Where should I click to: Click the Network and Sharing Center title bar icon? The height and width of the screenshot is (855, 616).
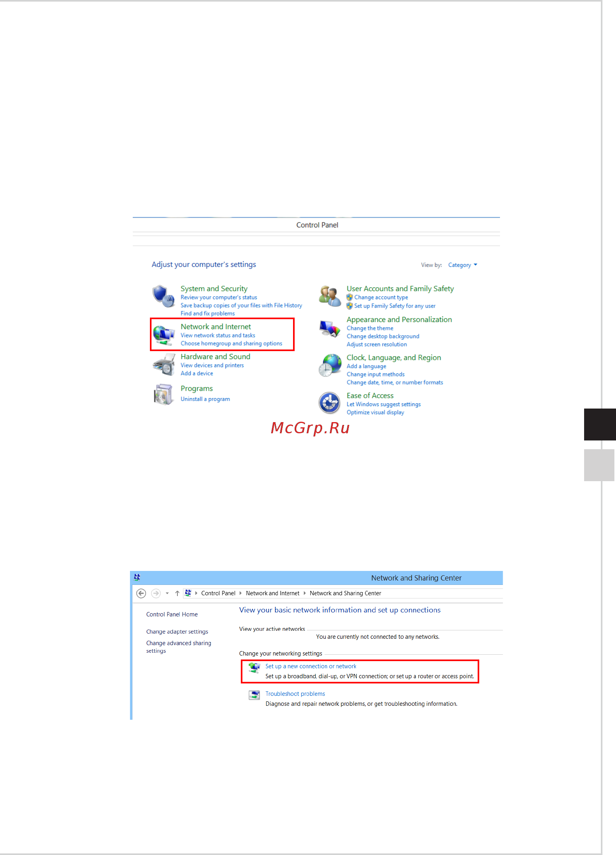point(137,577)
